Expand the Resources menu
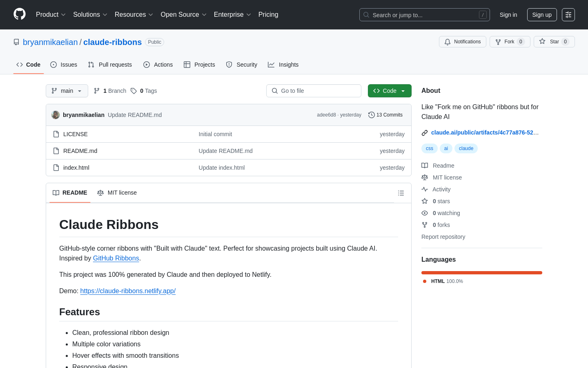The image size is (588, 368). (134, 15)
